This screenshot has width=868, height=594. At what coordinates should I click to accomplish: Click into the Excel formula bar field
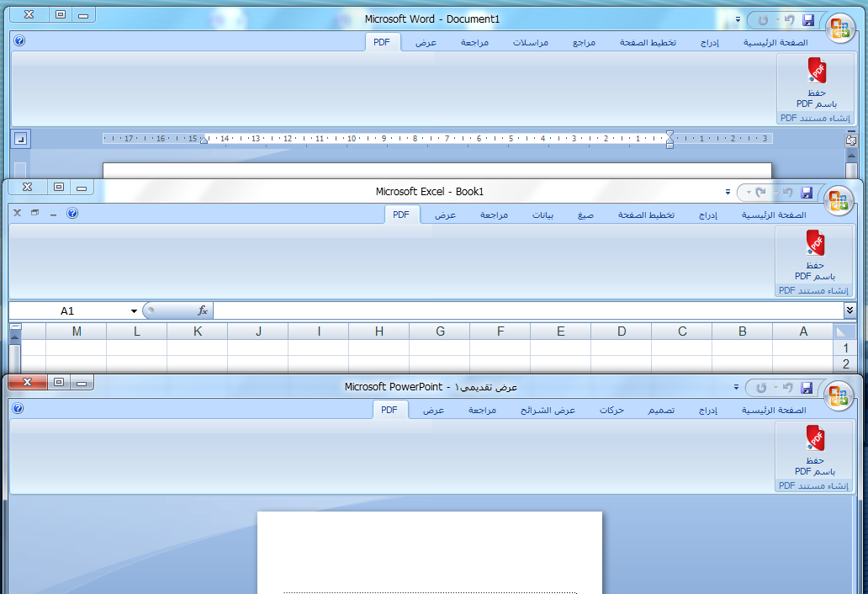coord(528,310)
